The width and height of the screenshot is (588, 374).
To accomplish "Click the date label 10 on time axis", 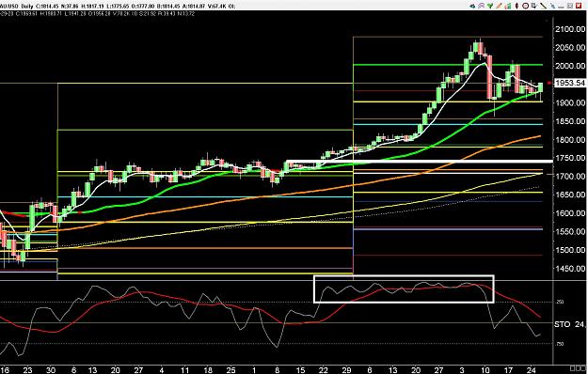I will pyautogui.click(x=485, y=370).
